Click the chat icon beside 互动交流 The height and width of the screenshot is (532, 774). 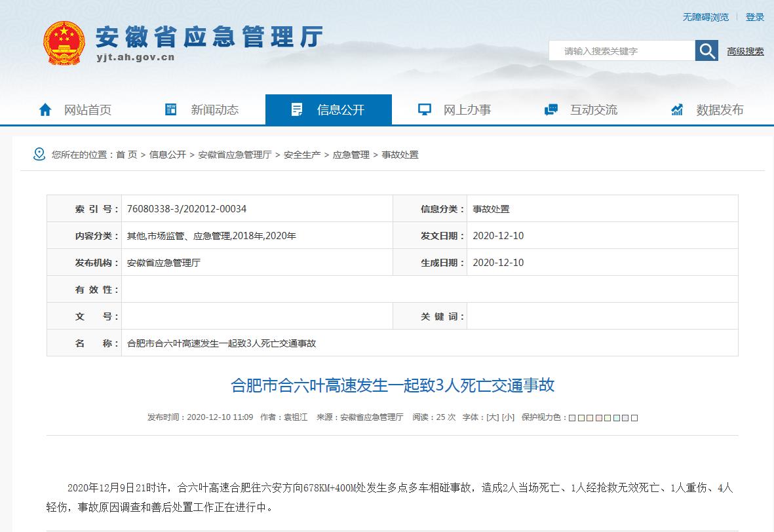(x=551, y=109)
